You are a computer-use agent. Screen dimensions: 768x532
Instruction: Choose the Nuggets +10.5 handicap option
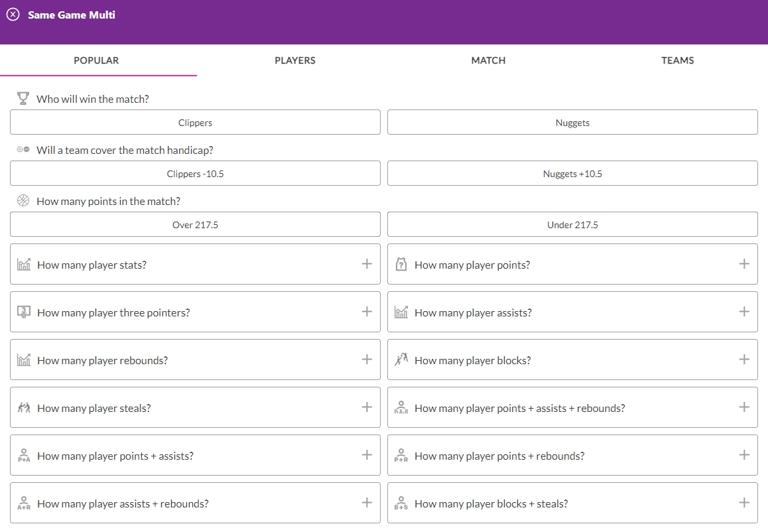pyautogui.click(x=572, y=174)
